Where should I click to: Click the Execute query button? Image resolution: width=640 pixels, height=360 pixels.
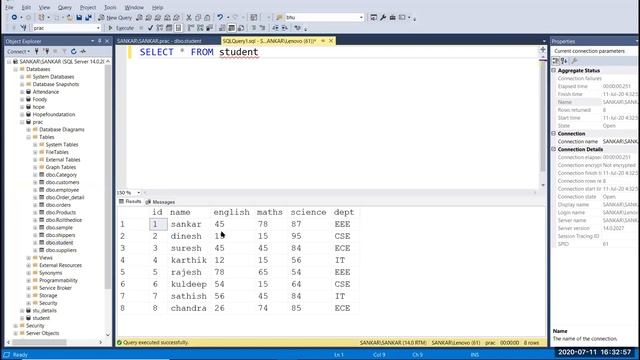(x=121, y=28)
